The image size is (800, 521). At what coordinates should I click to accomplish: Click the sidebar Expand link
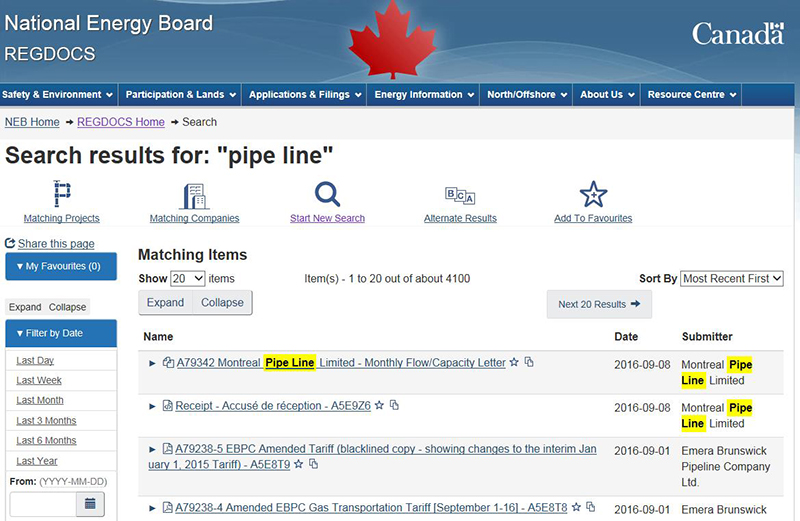[25, 307]
